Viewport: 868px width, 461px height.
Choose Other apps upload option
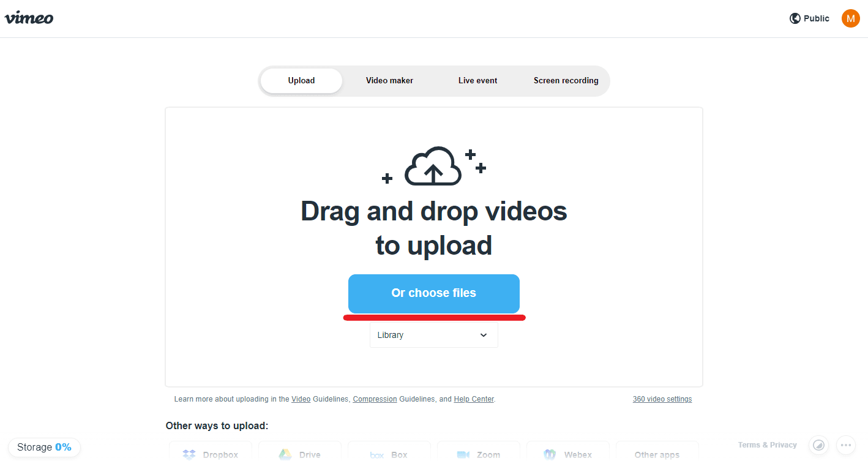tap(657, 452)
